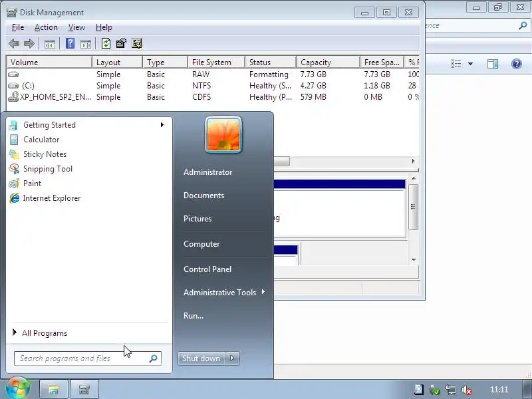Select the (C:) volume drive icon

tap(13, 86)
